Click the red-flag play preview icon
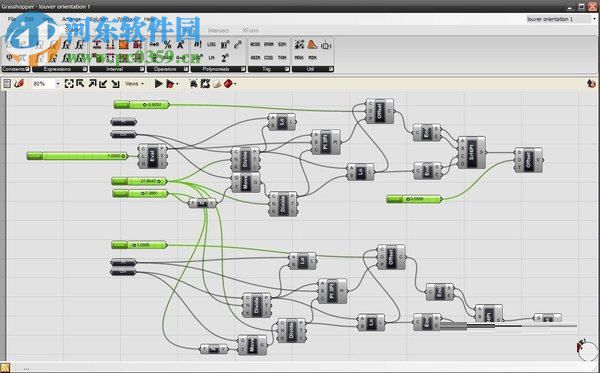Screen dimensions: 600x373 [170, 83]
